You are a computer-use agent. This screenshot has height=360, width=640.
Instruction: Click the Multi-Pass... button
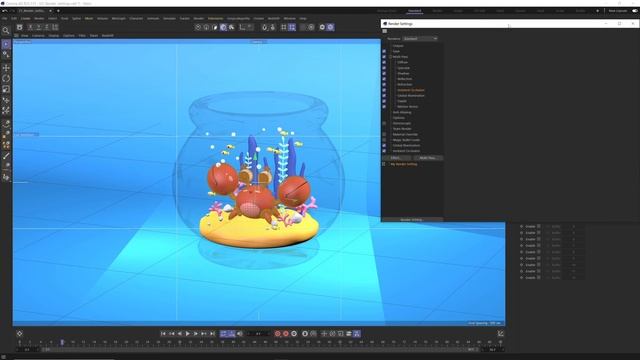(427, 158)
